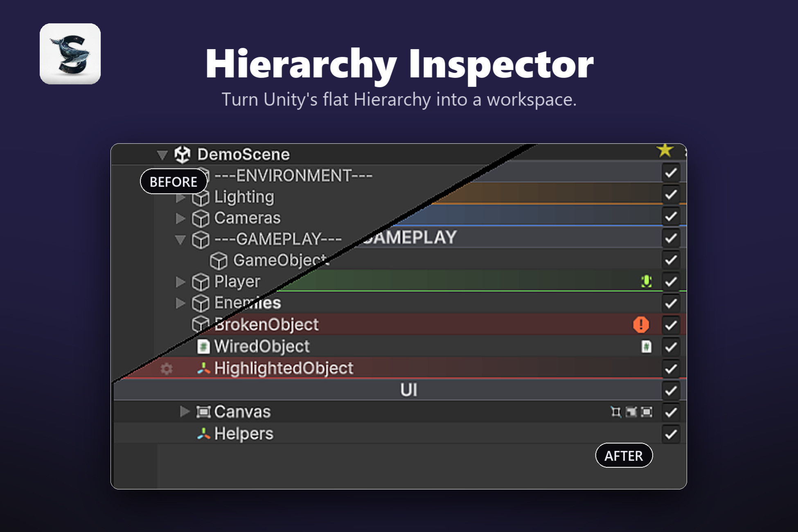Click the whale S app logo
Screen dimensions: 798x532
coord(70,54)
